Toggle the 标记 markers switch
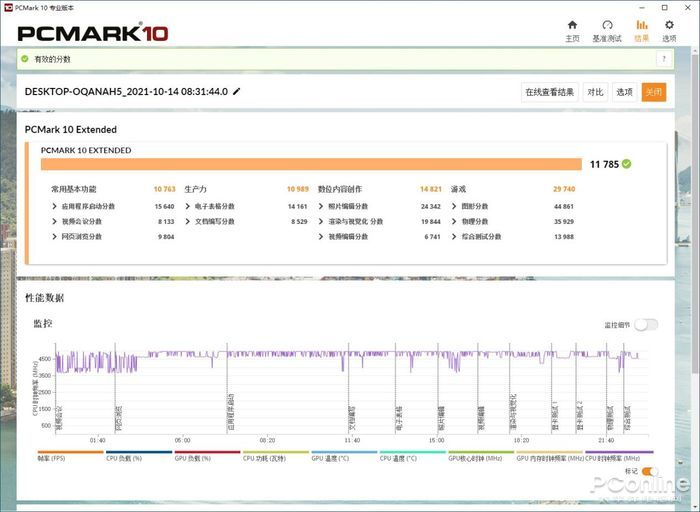700x512 pixels. tap(649, 471)
